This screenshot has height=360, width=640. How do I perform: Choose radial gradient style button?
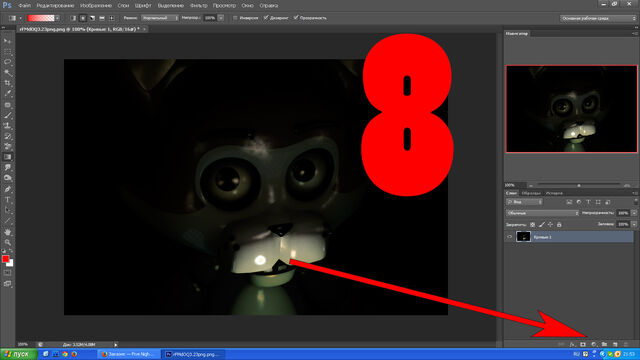[x=83, y=18]
